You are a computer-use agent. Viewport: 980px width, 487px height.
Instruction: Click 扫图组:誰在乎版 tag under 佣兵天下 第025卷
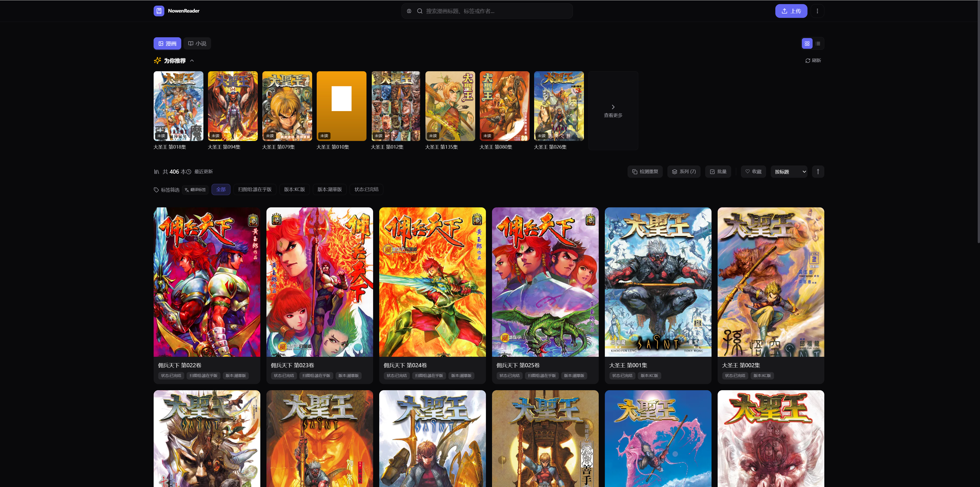(x=542, y=376)
